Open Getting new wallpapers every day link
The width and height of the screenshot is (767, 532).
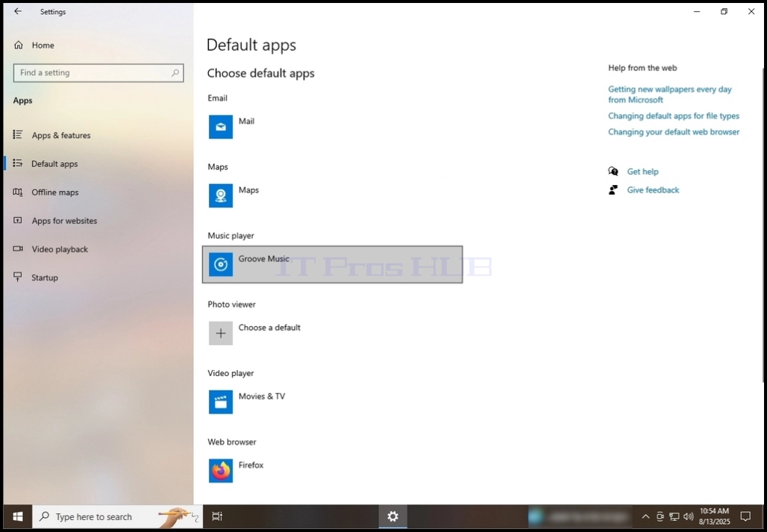(x=670, y=94)
